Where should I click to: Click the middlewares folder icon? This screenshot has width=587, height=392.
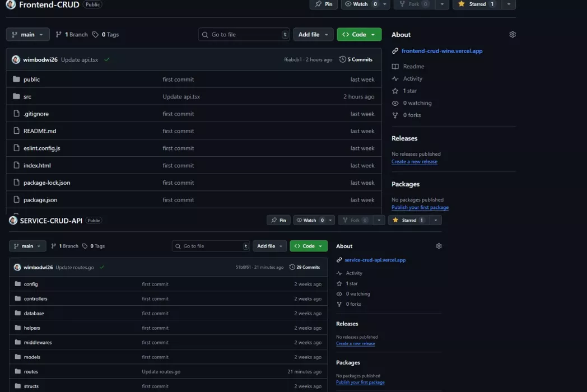(17, 342)
